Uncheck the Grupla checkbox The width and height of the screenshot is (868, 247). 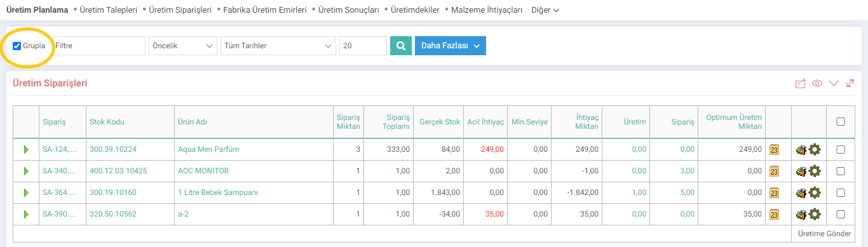tap(17, 46)
